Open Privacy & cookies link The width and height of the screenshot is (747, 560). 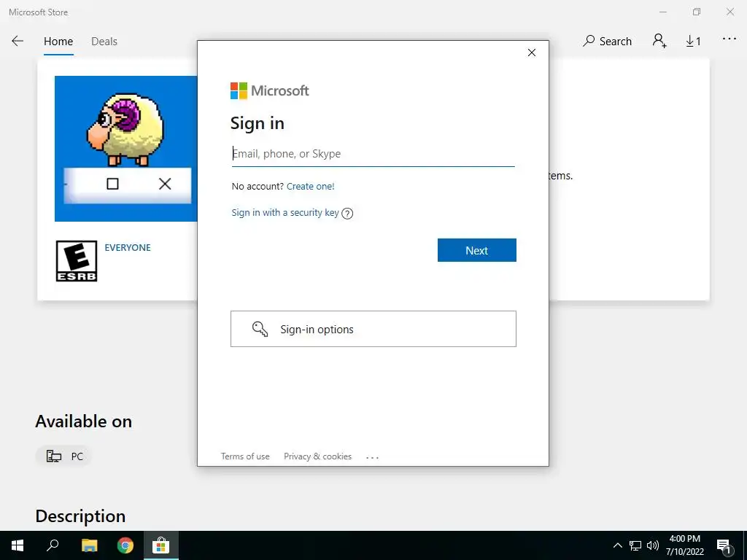[318, 456]
